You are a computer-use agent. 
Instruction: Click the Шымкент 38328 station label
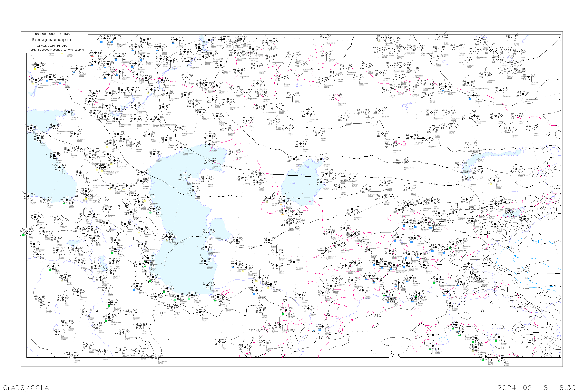(x=425, y=230)
